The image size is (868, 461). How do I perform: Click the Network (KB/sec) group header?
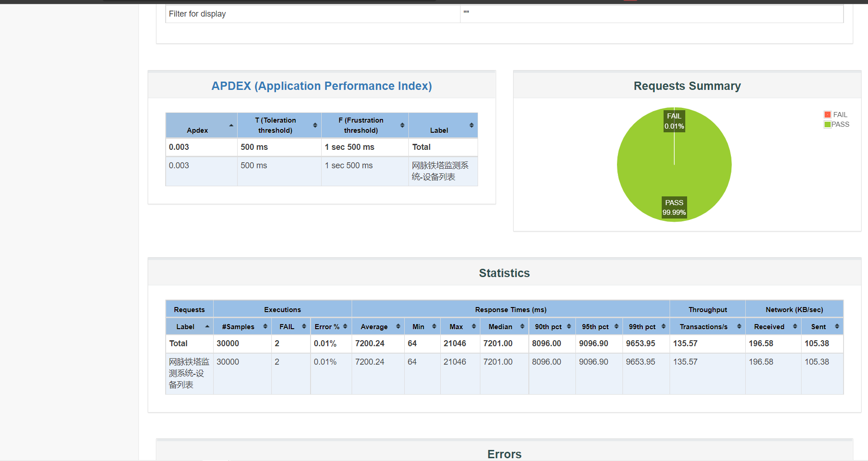point(794,310)
